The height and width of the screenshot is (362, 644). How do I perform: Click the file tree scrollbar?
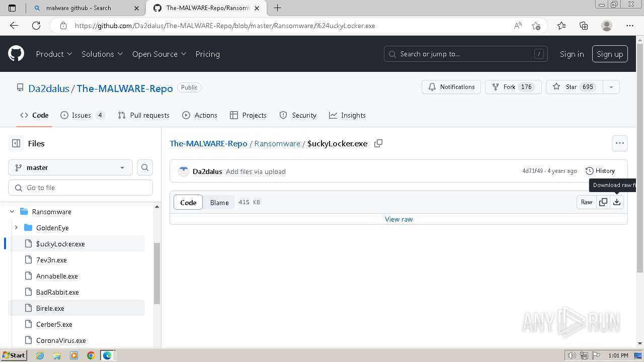click(156, 273)
